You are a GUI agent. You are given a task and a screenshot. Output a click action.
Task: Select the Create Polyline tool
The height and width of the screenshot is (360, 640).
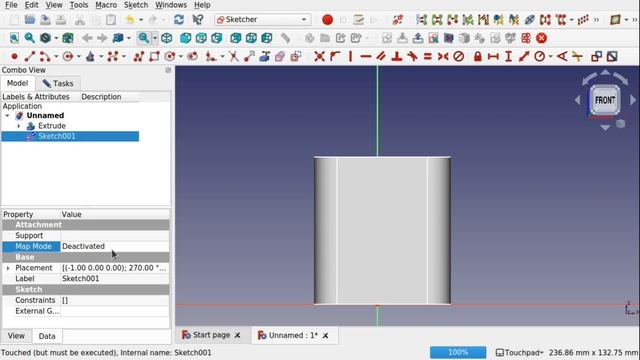coord(139,56)
